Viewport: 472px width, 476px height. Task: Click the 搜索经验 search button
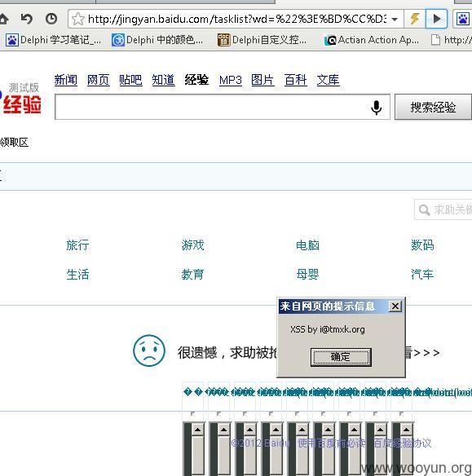[x=433, y=107]
